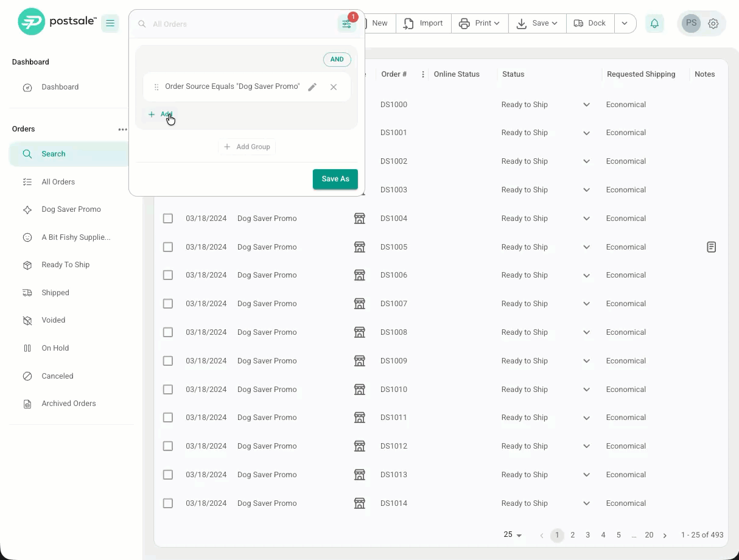Select the checkbox for order DS1004

click(x=168, y=219)
